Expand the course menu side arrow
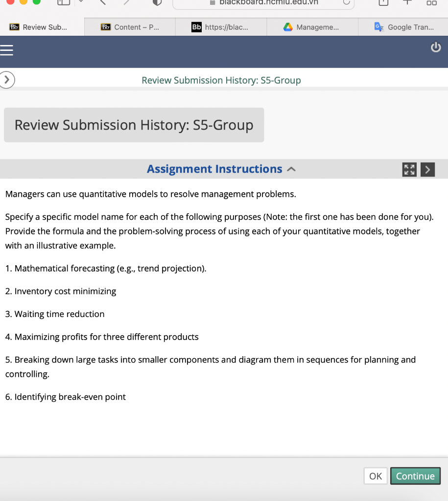 pos(7,80)
